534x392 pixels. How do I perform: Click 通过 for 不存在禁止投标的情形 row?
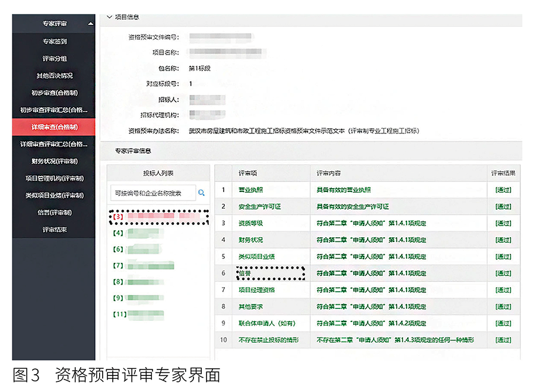502,340
